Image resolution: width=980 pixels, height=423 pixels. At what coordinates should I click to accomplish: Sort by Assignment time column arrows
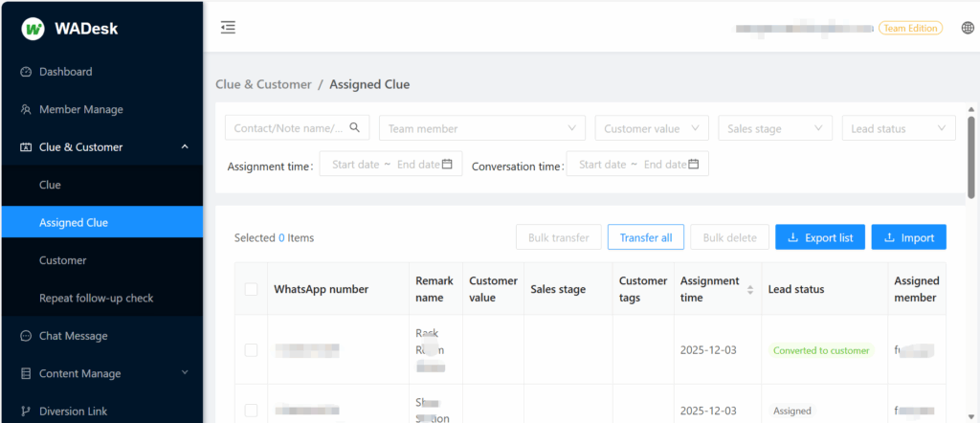tap(750, 289)
